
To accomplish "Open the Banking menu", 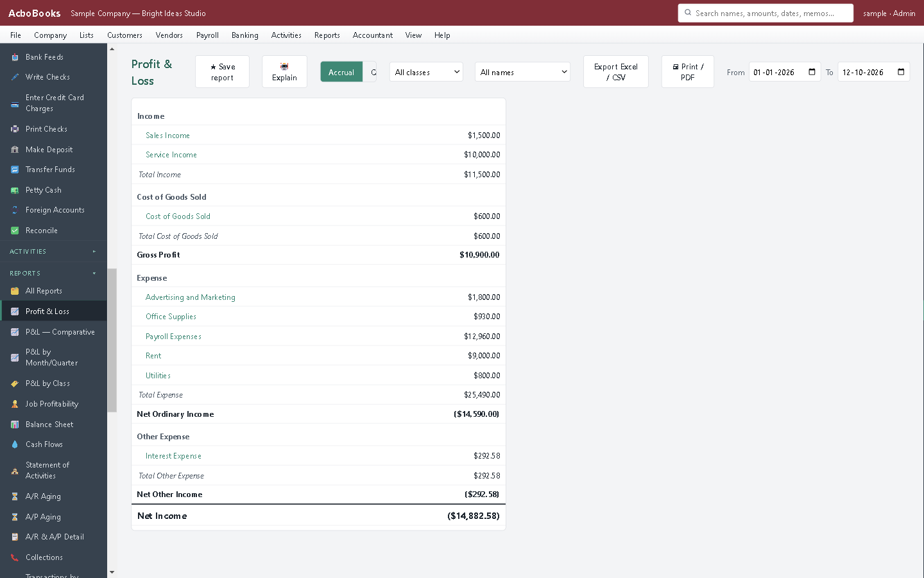I will [x=245, y=35].
